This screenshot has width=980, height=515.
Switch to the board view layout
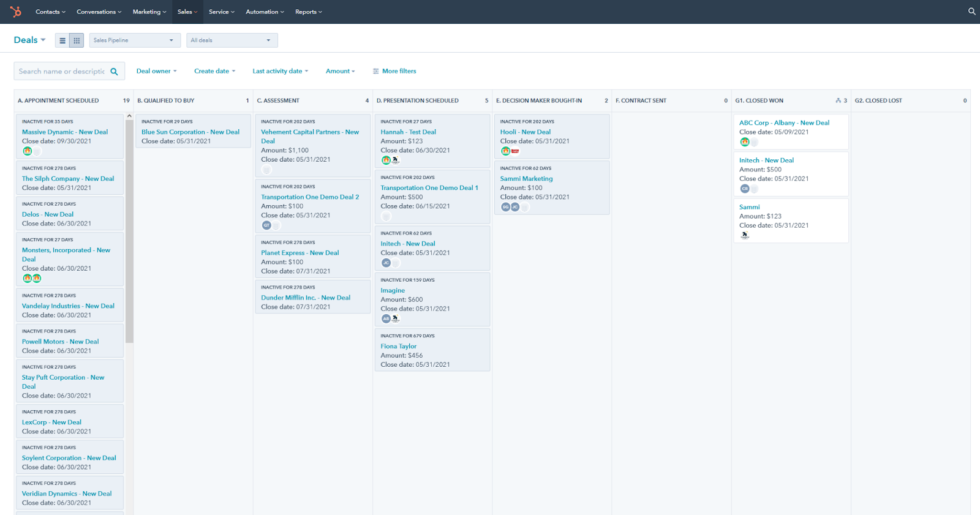(x=77, y=40)
